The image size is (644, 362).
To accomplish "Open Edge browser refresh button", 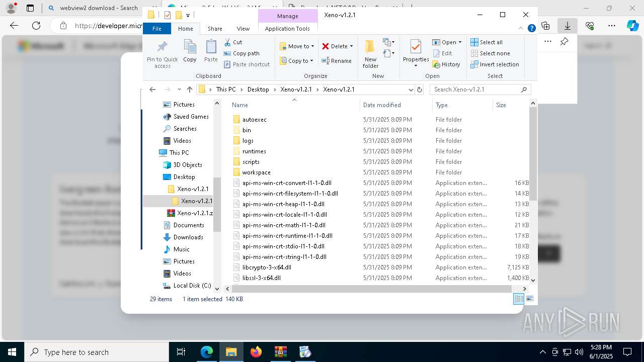I will [36, 26].
